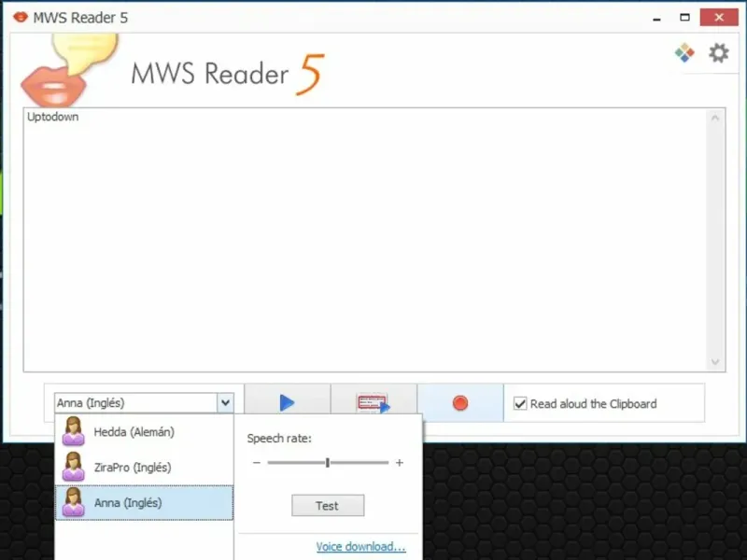Close the MWS Reader 5 window
This screenshot has height=560, width=747.
point(719,18)
